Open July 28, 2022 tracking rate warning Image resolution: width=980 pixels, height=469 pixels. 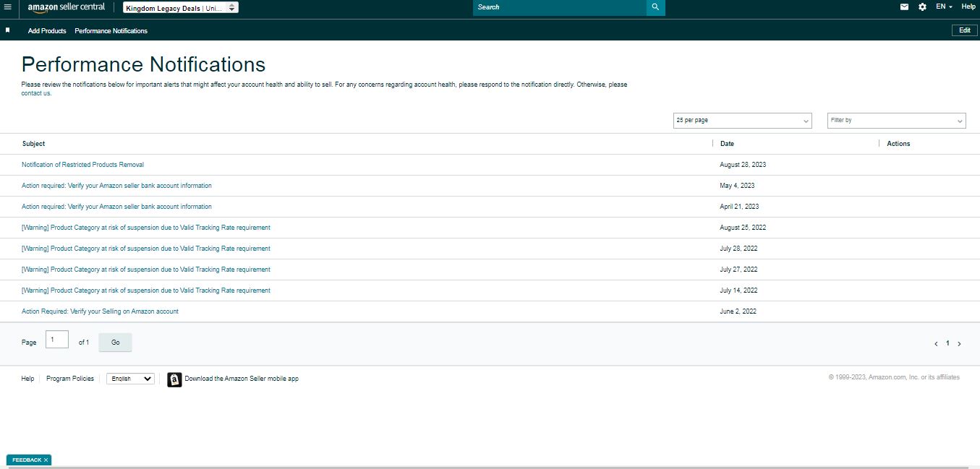point(146,249)
